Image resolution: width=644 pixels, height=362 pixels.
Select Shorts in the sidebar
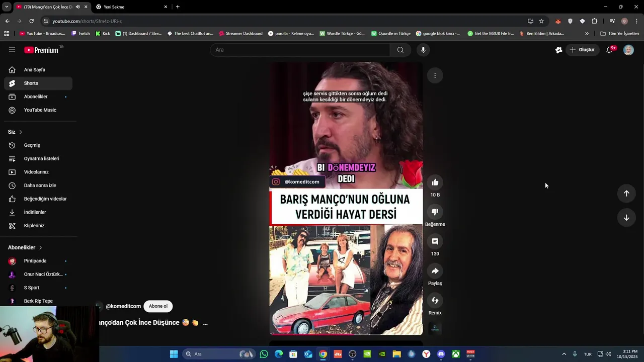pos(38,83)
